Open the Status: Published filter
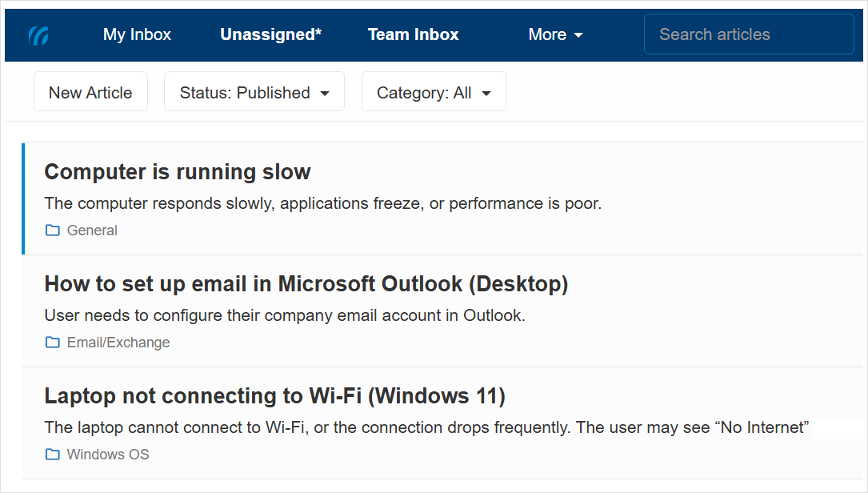The image size is (868, 493). (x=254, y=91)
